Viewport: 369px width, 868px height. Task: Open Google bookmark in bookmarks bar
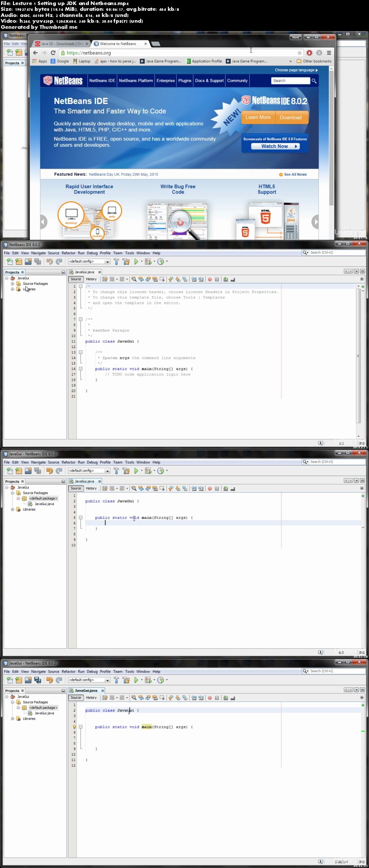point(60,61)
